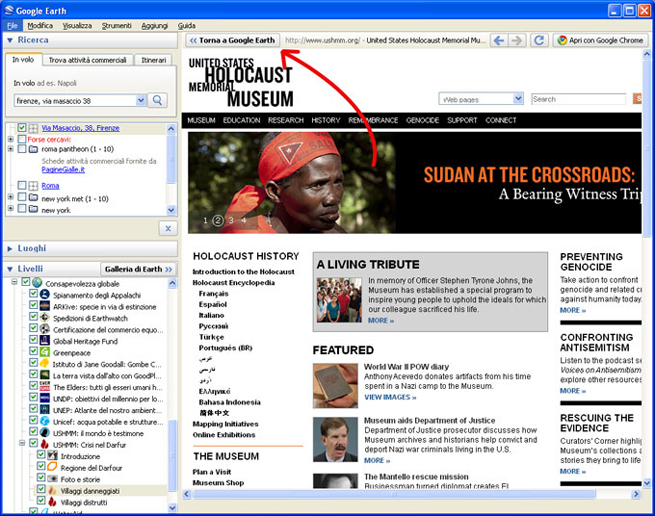655x516 pixels.
Task: Click the Istituto di Jane Goodall icon
Action: (x=45, y=363)
